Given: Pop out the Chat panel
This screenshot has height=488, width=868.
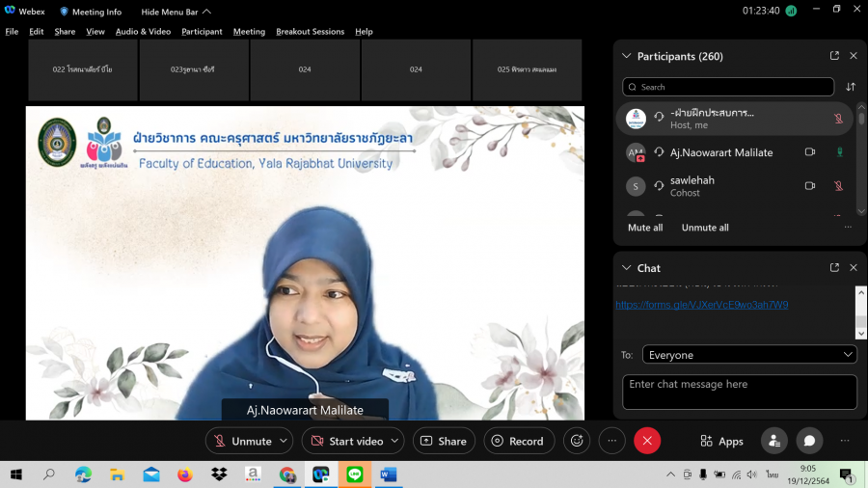Looking at the screenshot, I should coord(834,267).
